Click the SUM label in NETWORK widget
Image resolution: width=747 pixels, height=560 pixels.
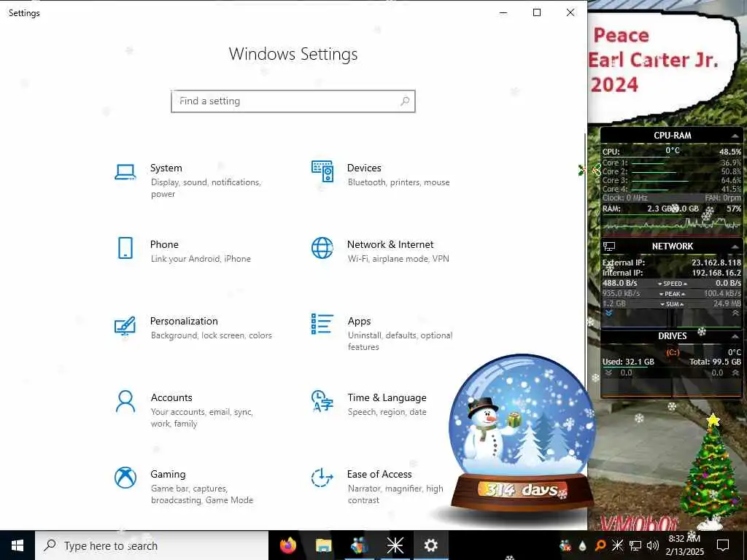pyautogui.click(x=672, y=304)
